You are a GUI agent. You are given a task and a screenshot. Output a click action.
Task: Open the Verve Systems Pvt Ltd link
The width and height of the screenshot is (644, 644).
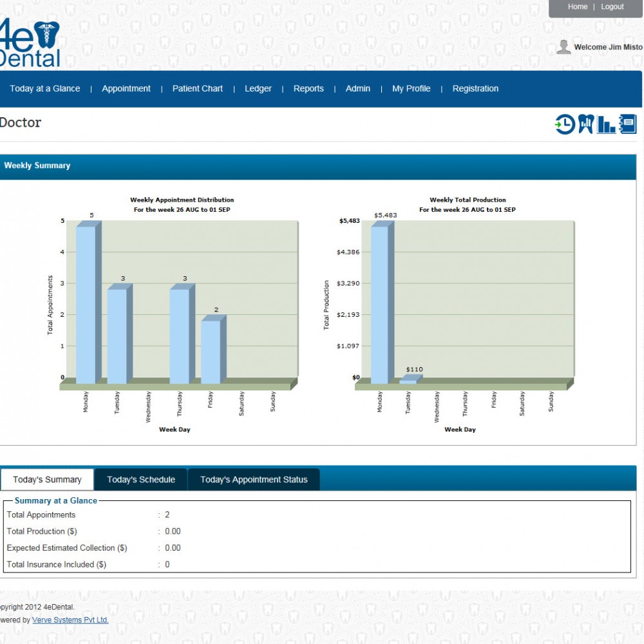[70, 620]
